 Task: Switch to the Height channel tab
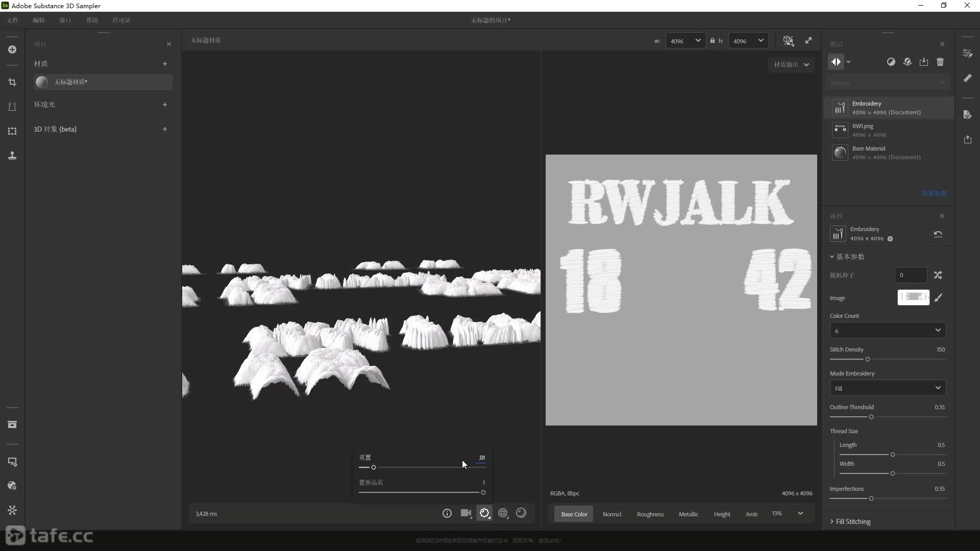tap(722, 514)
